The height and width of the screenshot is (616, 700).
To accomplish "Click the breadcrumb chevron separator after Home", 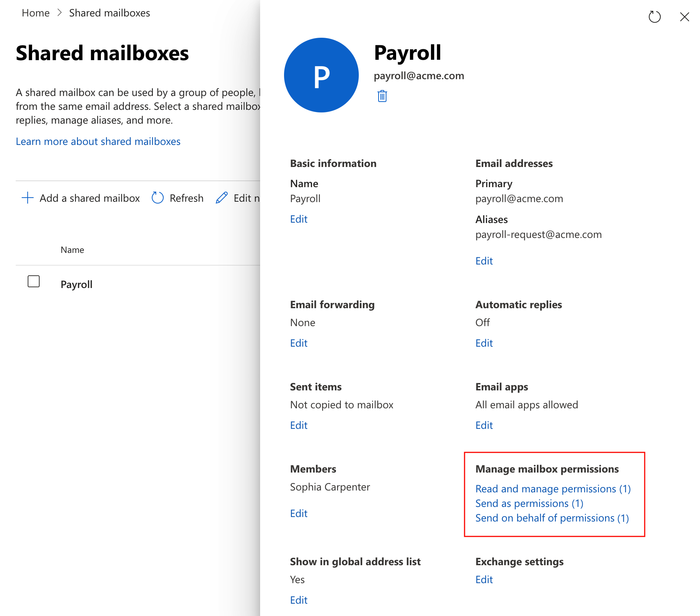I will click(59, 13).
